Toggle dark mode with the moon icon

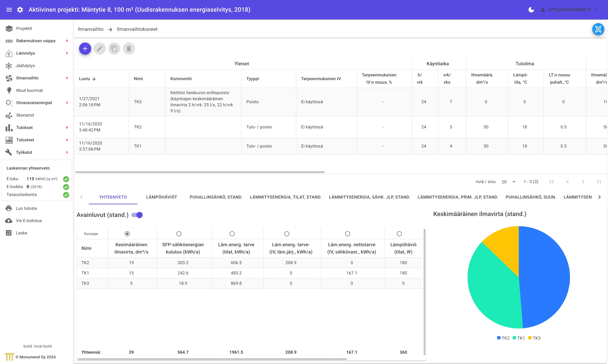(x=531, y=10)
